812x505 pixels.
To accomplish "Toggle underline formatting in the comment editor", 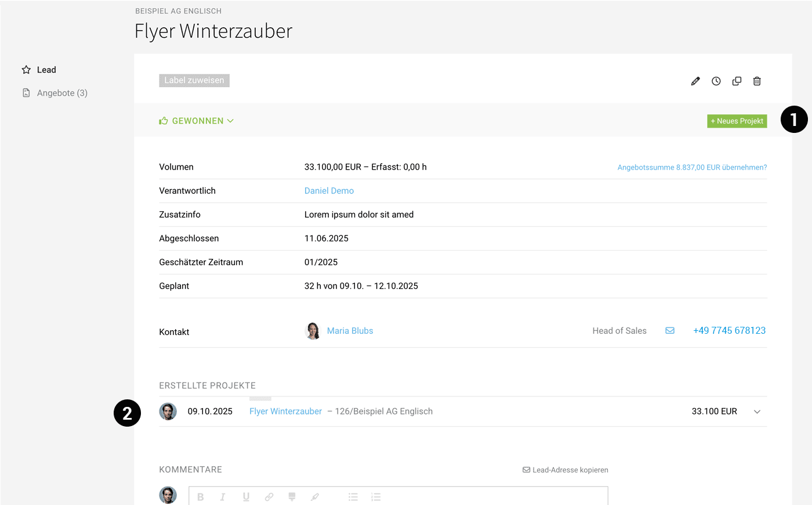I will point(246,497).
